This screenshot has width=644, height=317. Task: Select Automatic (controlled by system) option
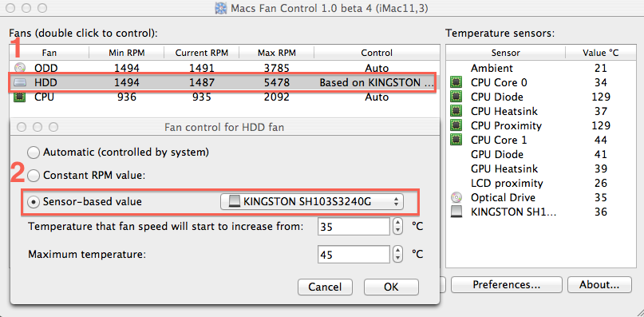(34, 153)
